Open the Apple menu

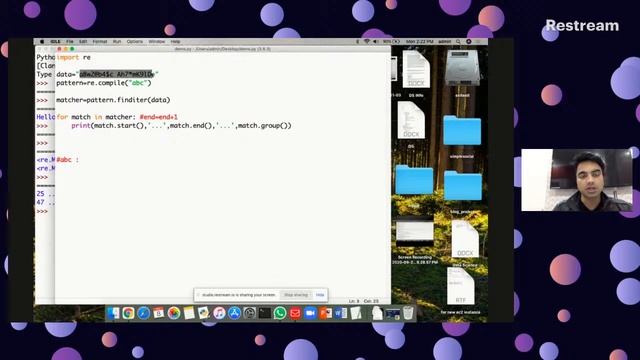pos(42,42)
